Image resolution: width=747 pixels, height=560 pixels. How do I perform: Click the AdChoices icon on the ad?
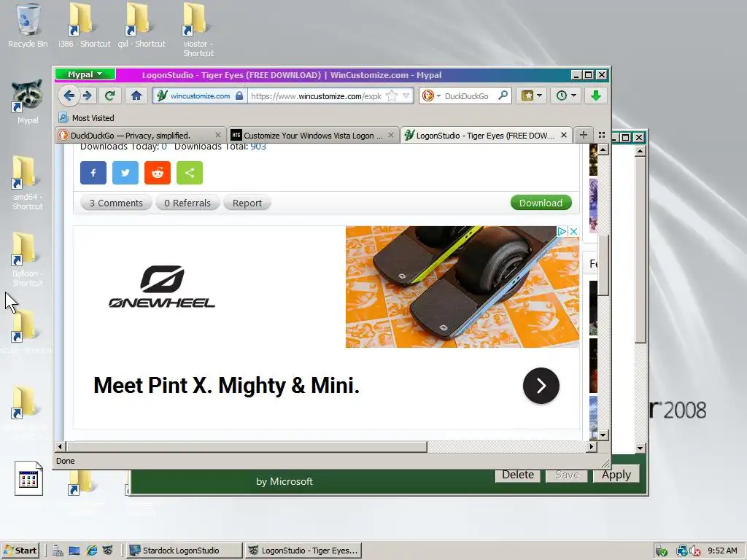click(x=562, y=231)
